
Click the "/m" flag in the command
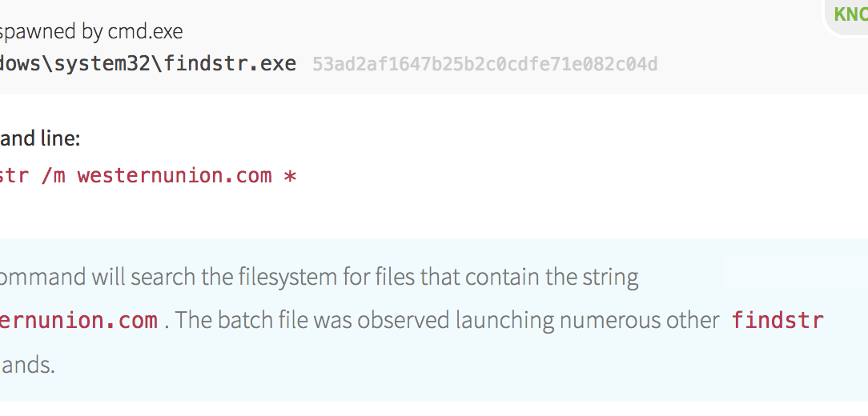point(53,175)
